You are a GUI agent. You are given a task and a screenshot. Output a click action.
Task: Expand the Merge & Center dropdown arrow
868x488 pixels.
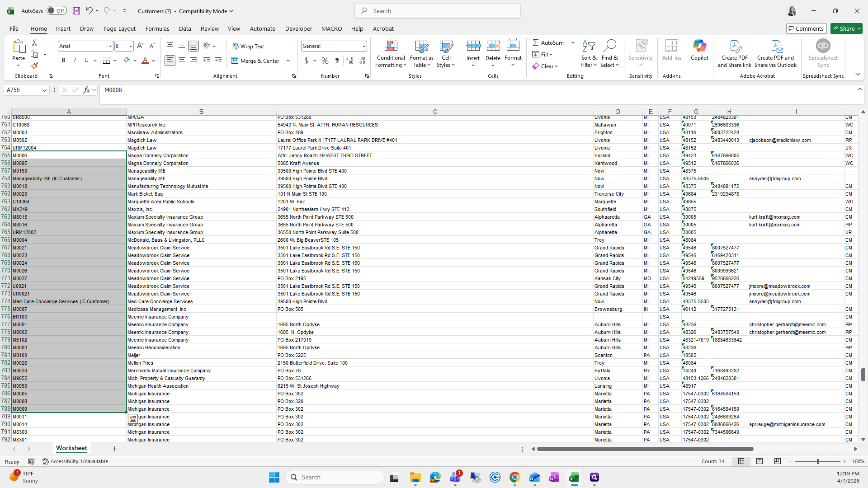288,61
